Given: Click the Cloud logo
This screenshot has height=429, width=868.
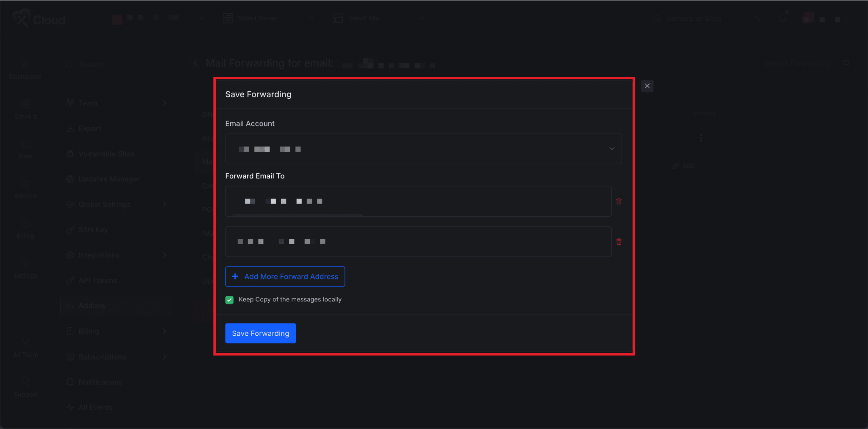Looking at the screenshot, I should click(39, 19).
